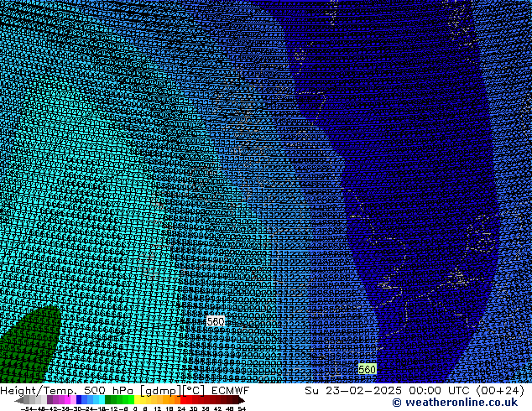Click the temperature color scale bar
The image size is (532, 411).
click(129, 400)
